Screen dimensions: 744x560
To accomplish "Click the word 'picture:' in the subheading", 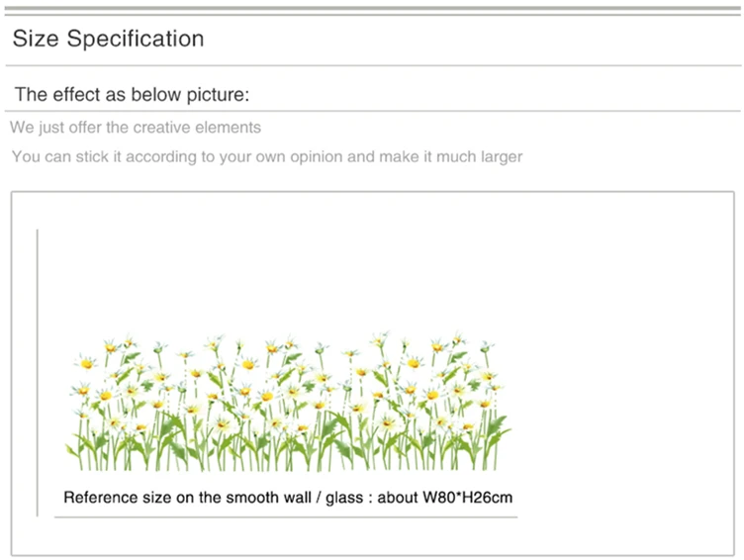I will (x=218, y=95).
